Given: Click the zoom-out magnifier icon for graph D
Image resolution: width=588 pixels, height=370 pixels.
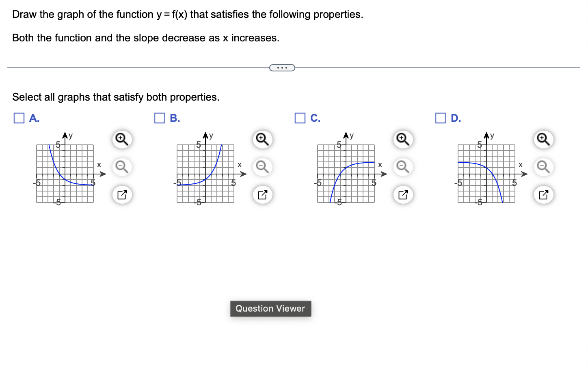Looking at the screenshot, I should pos(543,167).
